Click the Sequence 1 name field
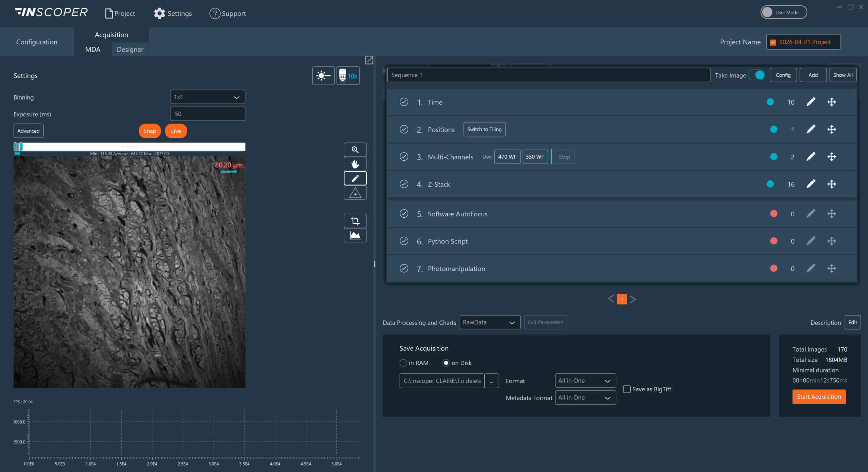Screen dimensions: 868x472 coord(548,75)
